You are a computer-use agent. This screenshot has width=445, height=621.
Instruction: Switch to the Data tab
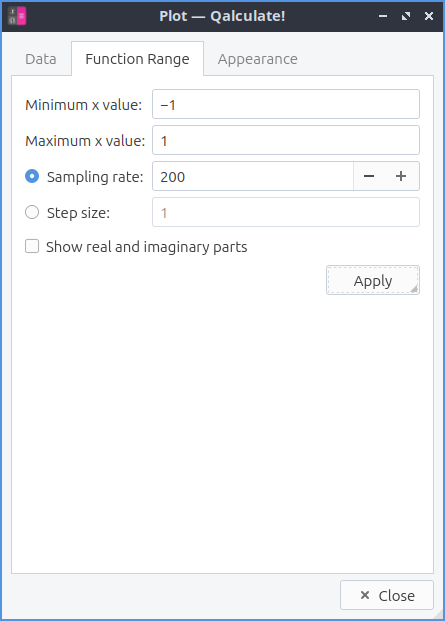(x=41, y=59)
